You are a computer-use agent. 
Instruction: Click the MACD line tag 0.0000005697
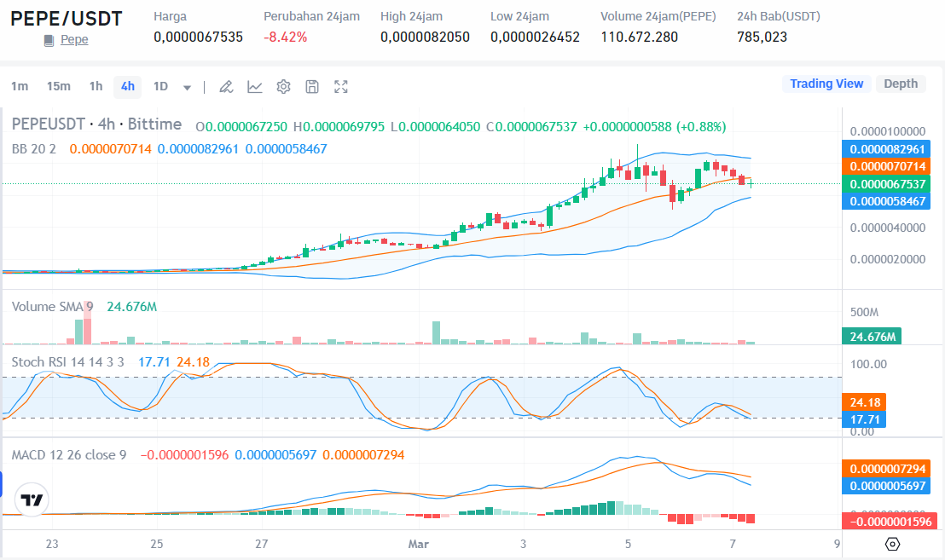(x=887, y=486)
